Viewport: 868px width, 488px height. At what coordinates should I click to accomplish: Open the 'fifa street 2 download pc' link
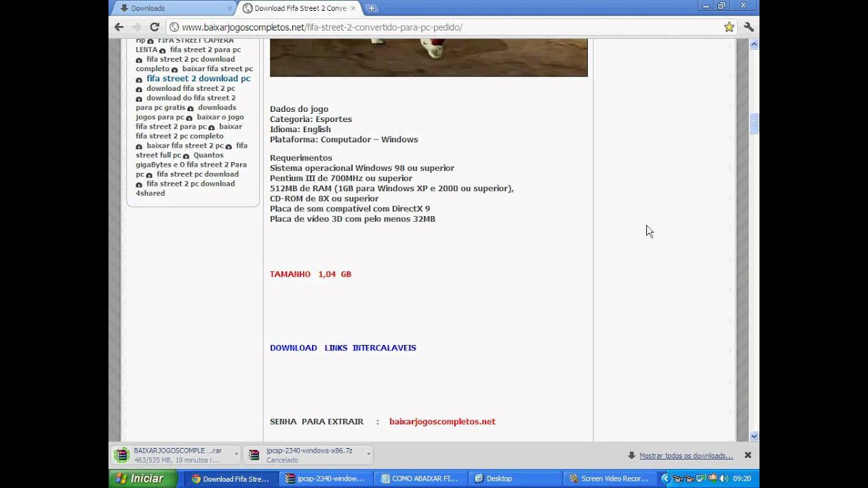coord(198,79)
